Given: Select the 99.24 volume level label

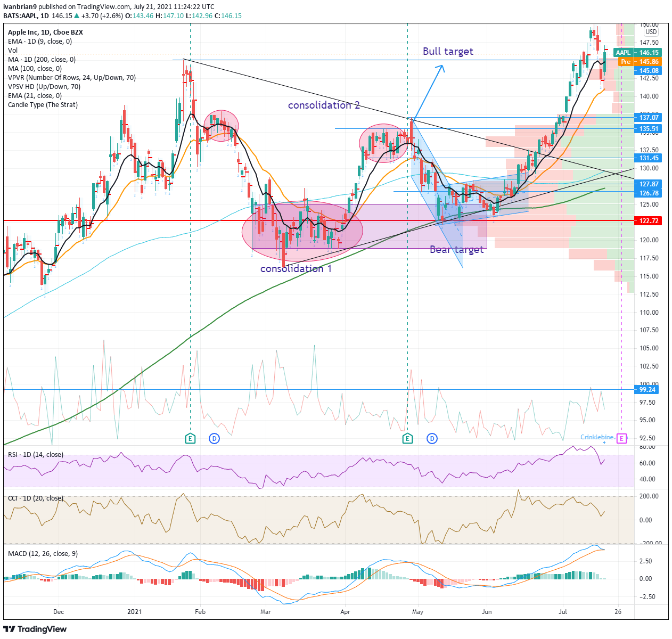Looking at the screenshot, I should tap(648, 390).
